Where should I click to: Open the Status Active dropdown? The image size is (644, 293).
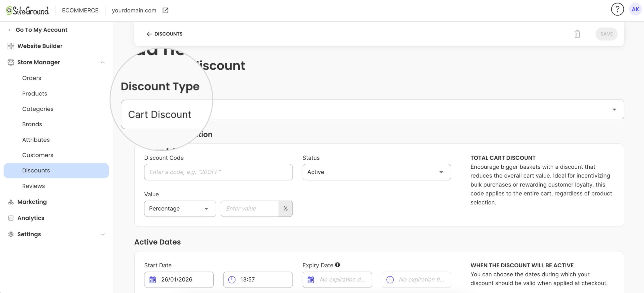click(x=377, y=172)
